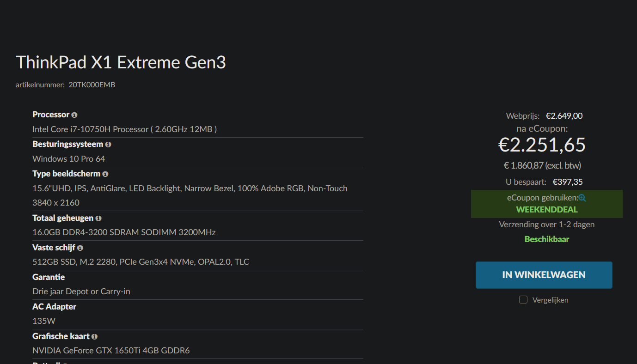
Task: Select article number 20TK000EMB
Action: coord(92,85)
